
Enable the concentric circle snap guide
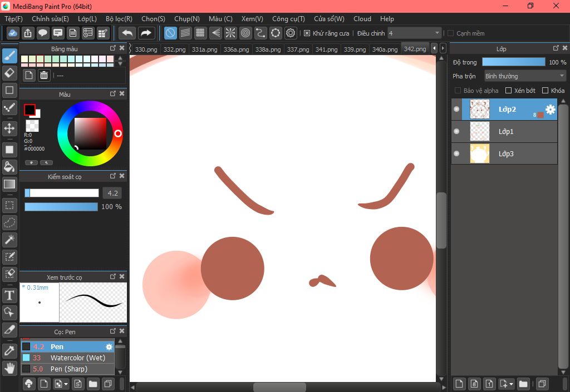[x=245, y=33]
